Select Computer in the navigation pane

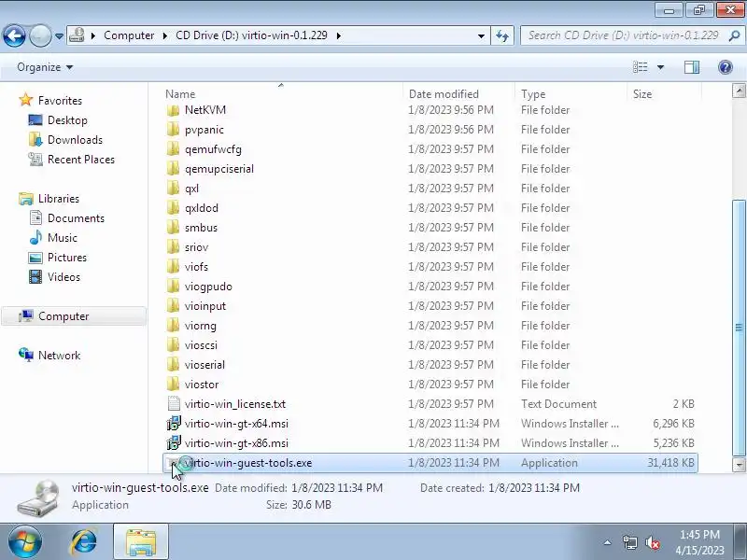pyautogui.click(x=63, y=316)
